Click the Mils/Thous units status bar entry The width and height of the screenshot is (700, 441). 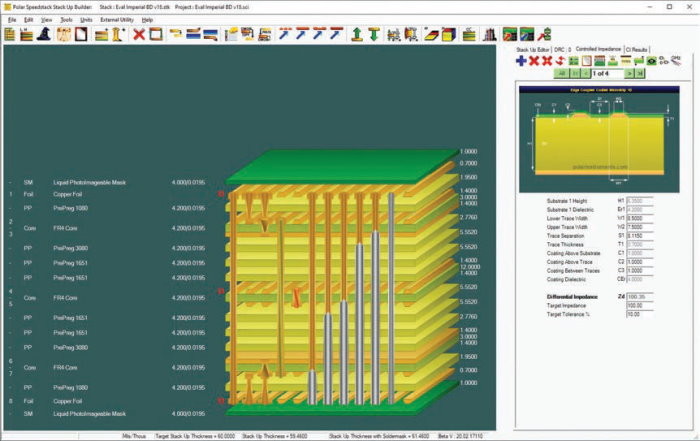134,436
